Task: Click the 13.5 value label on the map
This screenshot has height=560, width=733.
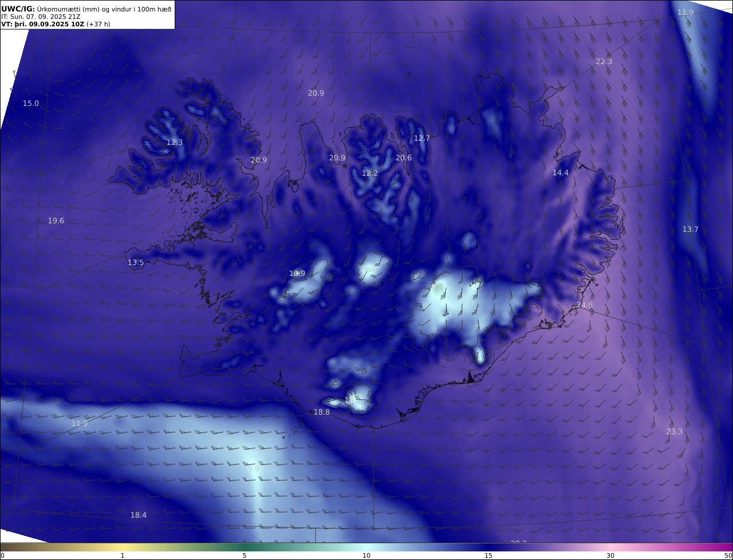Action: (136, 263)
